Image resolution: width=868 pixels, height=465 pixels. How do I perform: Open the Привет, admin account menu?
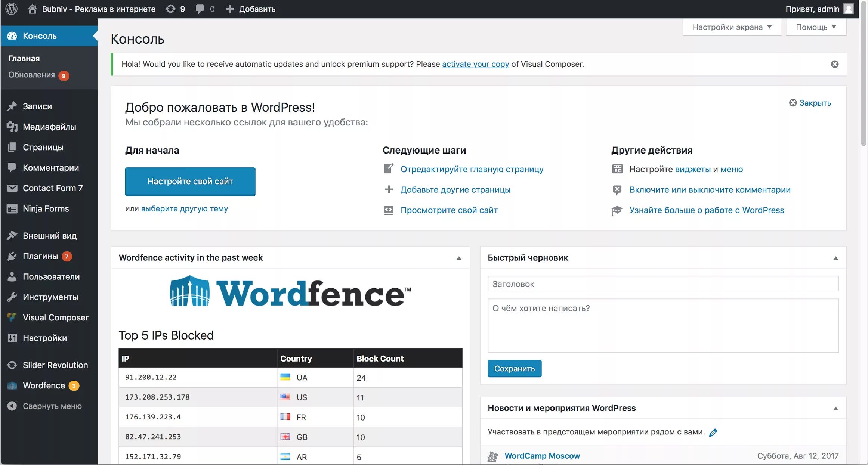pyautogui.click(x=820, y=9)
